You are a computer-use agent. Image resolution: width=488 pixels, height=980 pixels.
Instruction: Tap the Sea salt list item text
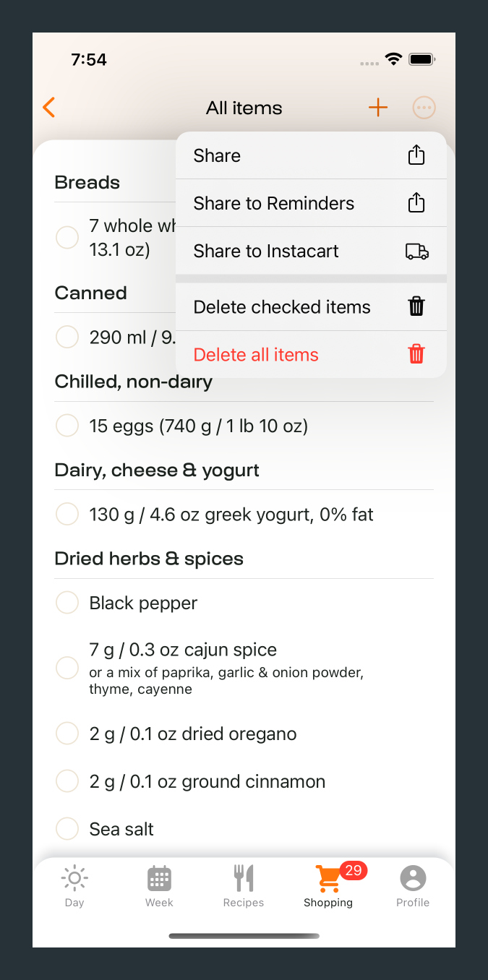coord(121,829)
